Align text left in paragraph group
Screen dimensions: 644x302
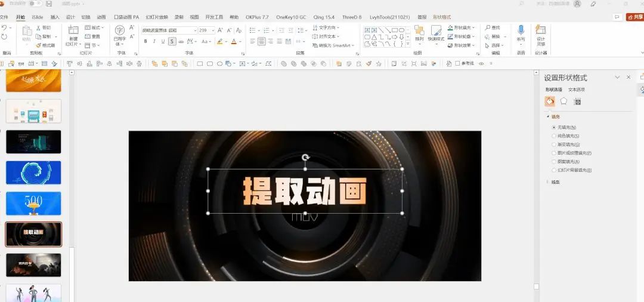pyautogui.click(x=252, y=42)
